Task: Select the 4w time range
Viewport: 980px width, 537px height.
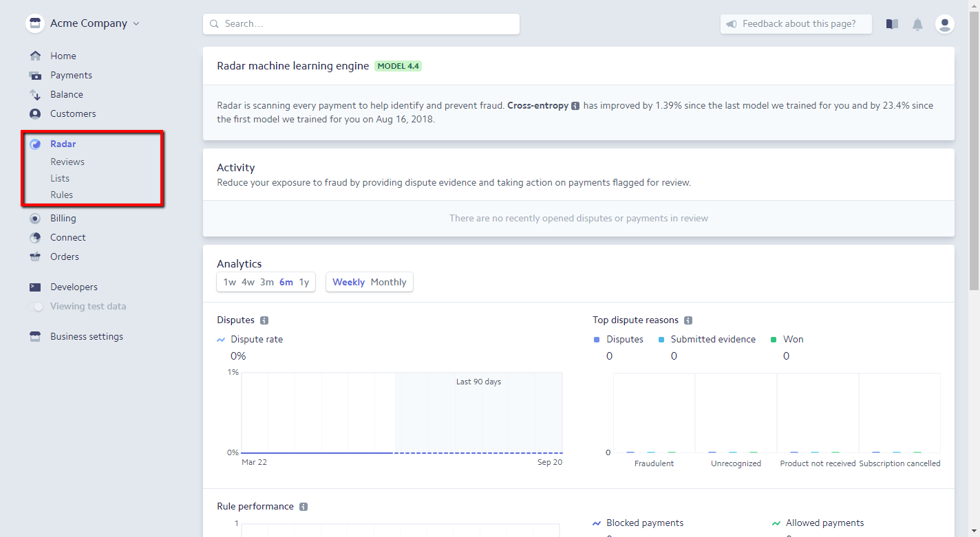Action: (x=248, y=282)
